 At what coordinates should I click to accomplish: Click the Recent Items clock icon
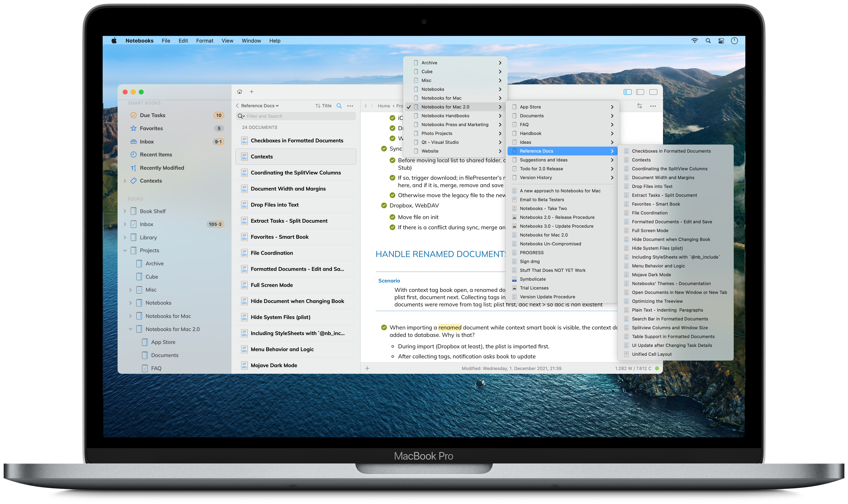pos(133,155)
